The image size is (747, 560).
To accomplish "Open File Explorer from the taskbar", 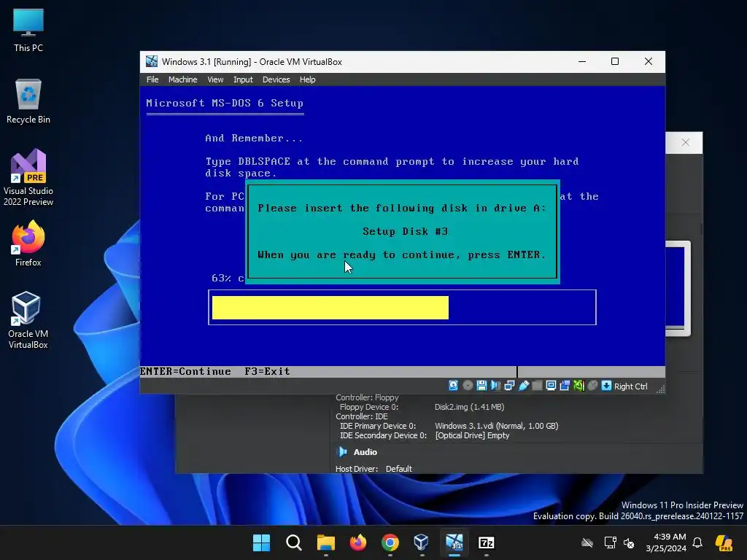I will pos(326,542).
